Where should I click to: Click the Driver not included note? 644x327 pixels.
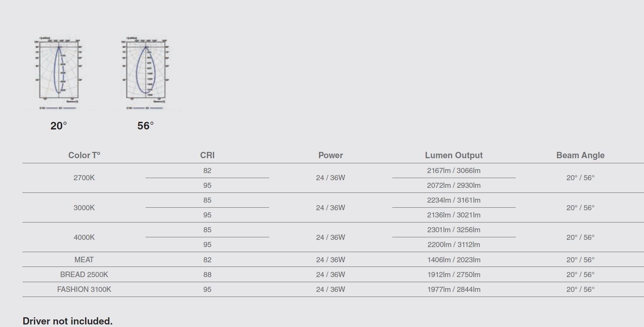(68, 321)
